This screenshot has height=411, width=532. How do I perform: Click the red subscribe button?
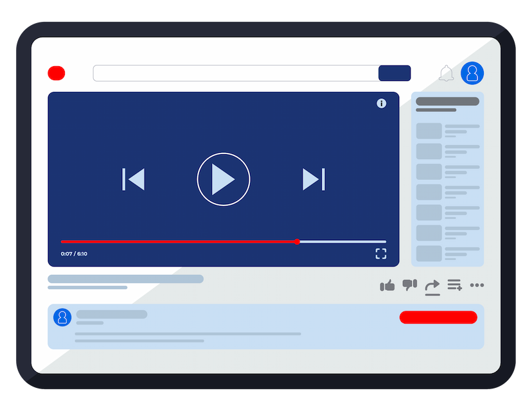pos(438,317)
